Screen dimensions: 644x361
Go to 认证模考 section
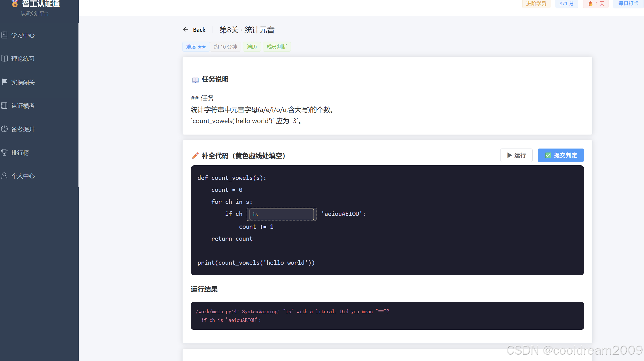(x=39, y=106)
